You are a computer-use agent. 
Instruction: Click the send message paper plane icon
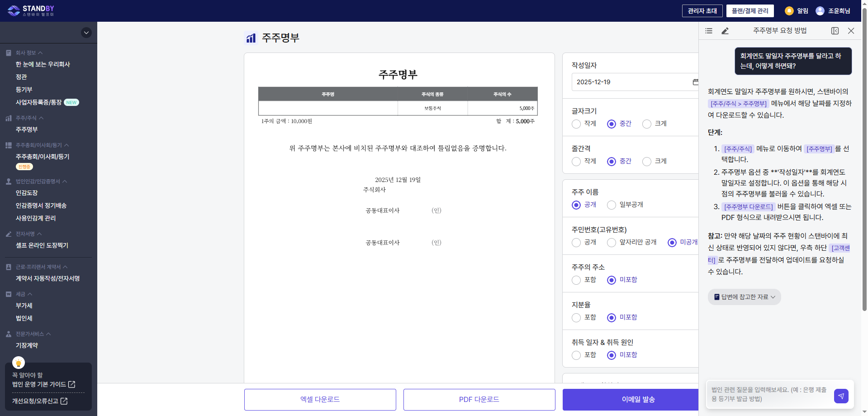(841, 396)
